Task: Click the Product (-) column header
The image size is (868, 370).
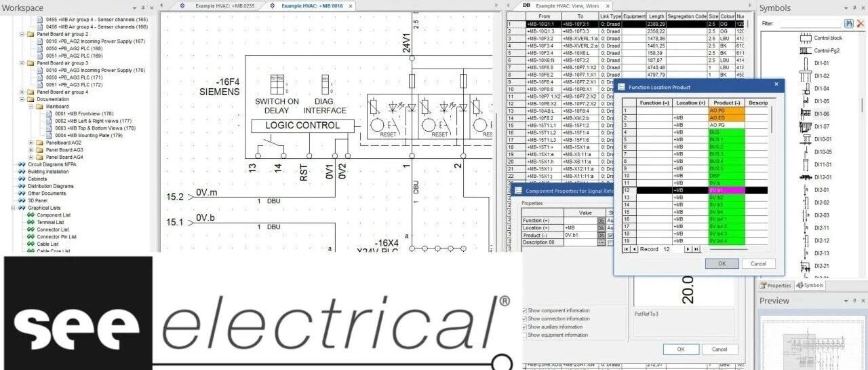Action: click(726, 103)
